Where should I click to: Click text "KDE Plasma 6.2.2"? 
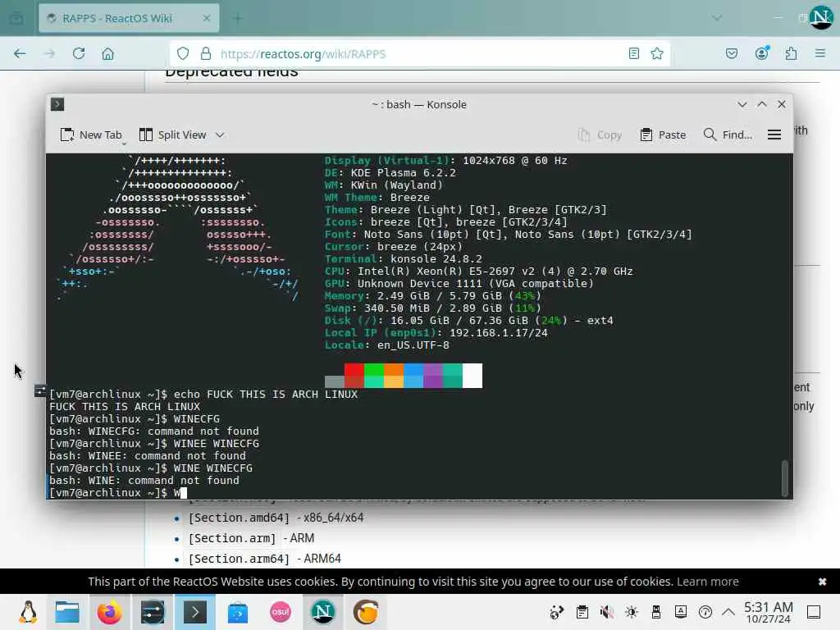point(404,172)
